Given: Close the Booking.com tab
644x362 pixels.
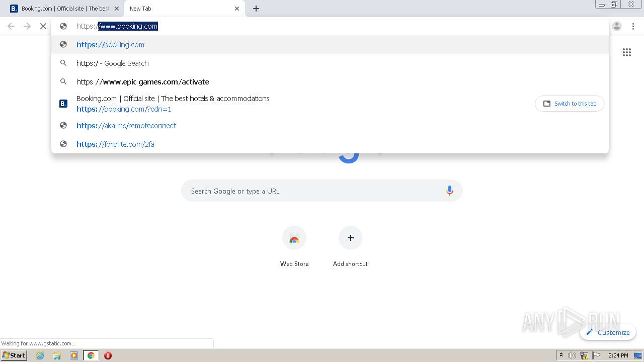Looking at the screenshot, I should tap(116, 9).
